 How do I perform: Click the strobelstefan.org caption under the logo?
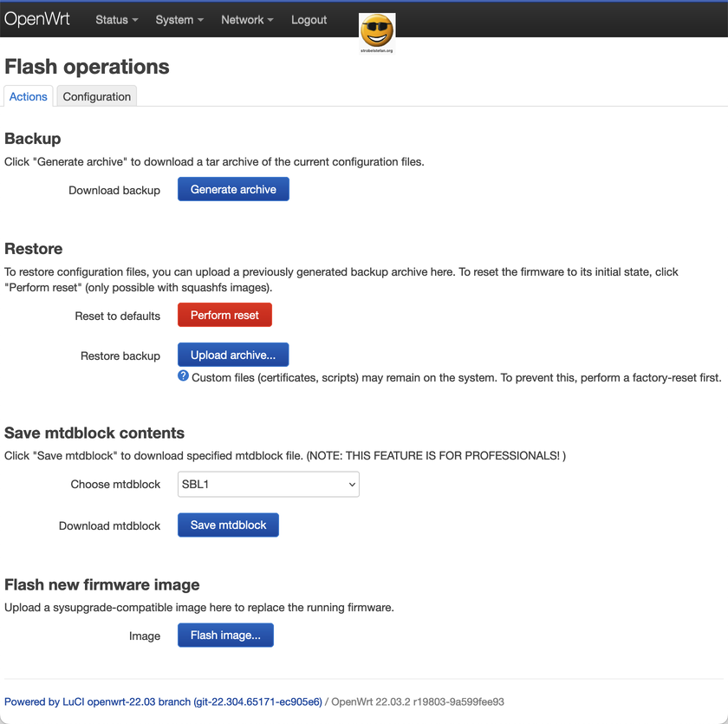[x=376, y=51]
